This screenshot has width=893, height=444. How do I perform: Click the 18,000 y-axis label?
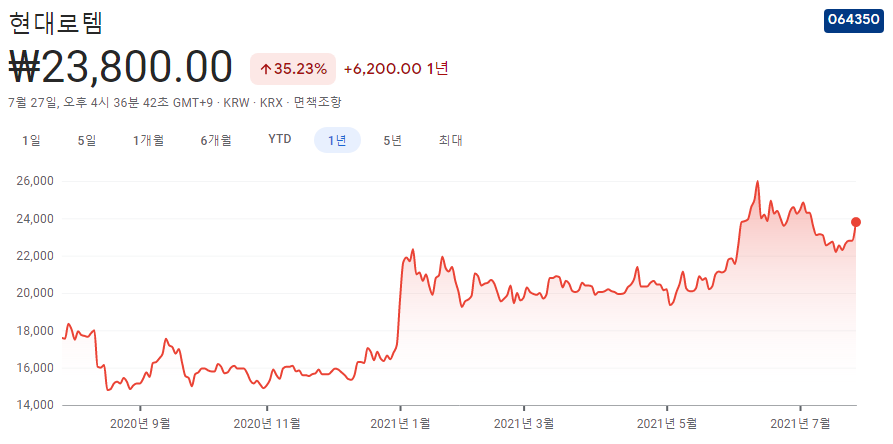[x=36, y=331]
